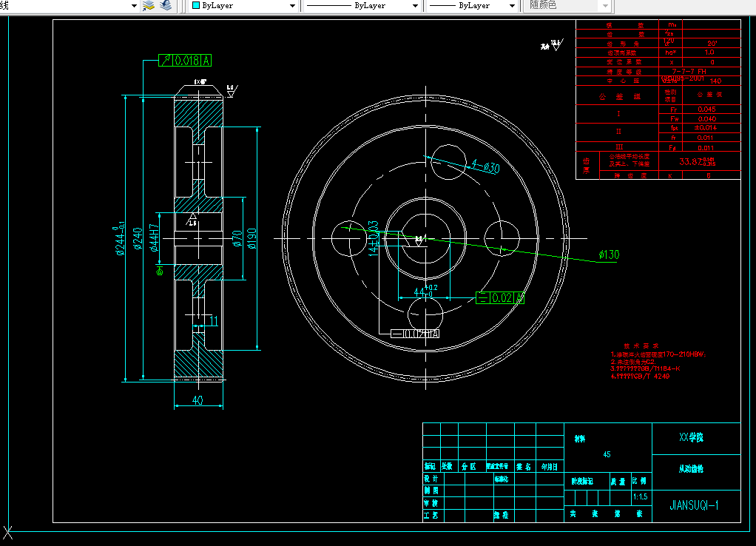Select the material value 45
Screen dimensions: 756x546
607,454
